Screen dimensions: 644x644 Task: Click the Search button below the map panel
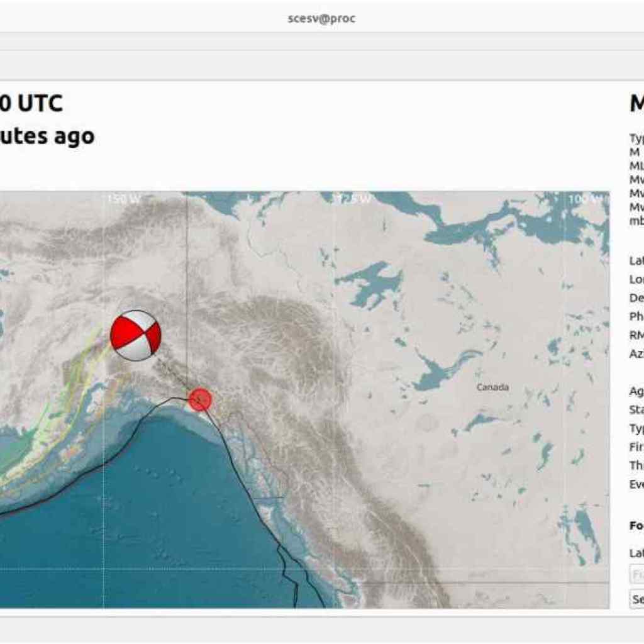tap(635, 596)
